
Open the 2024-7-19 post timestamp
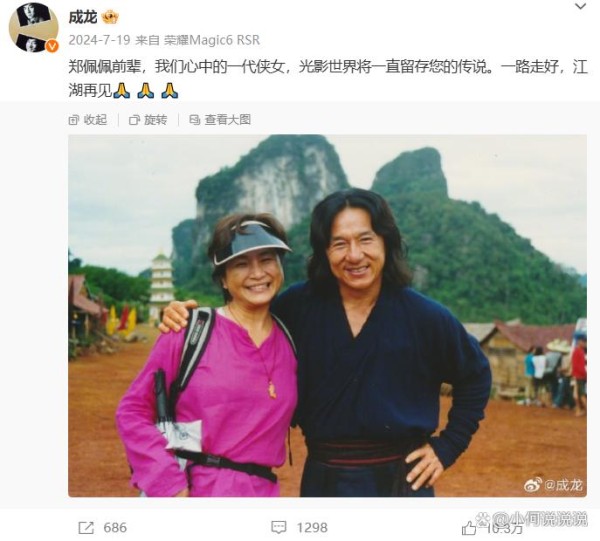pyautogui.click(x=99, y=40)
